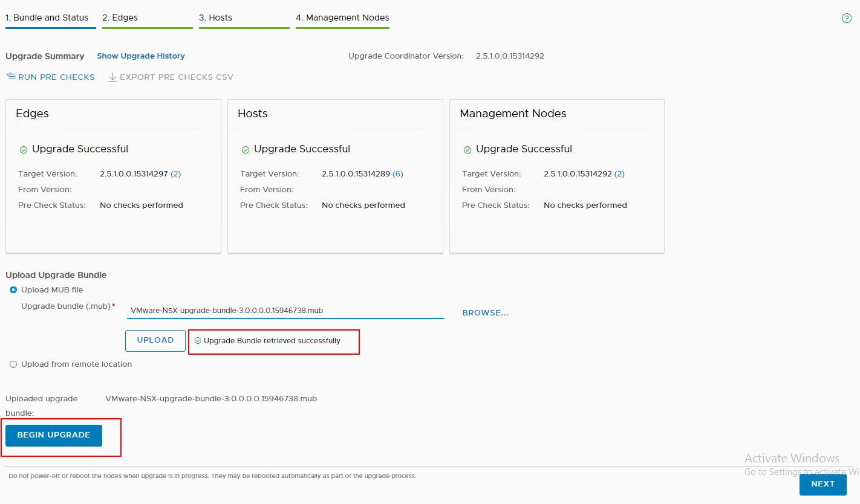Screen dimensions: 860x504
Task: Click the Edges card title
Action: point(33,114)
